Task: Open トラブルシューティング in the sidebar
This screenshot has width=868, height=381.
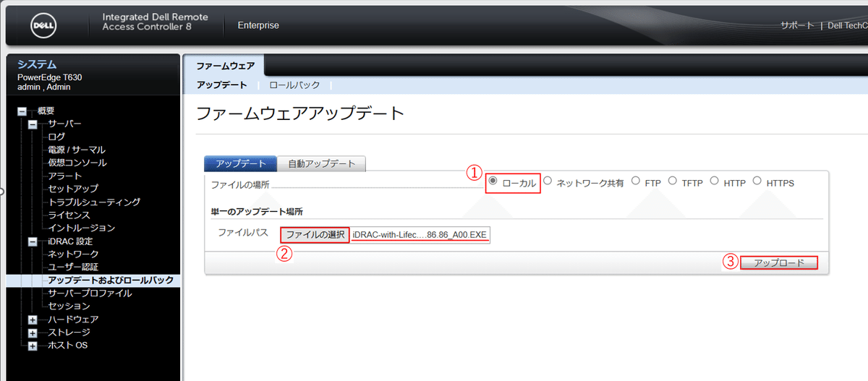Action: [94, 202]
